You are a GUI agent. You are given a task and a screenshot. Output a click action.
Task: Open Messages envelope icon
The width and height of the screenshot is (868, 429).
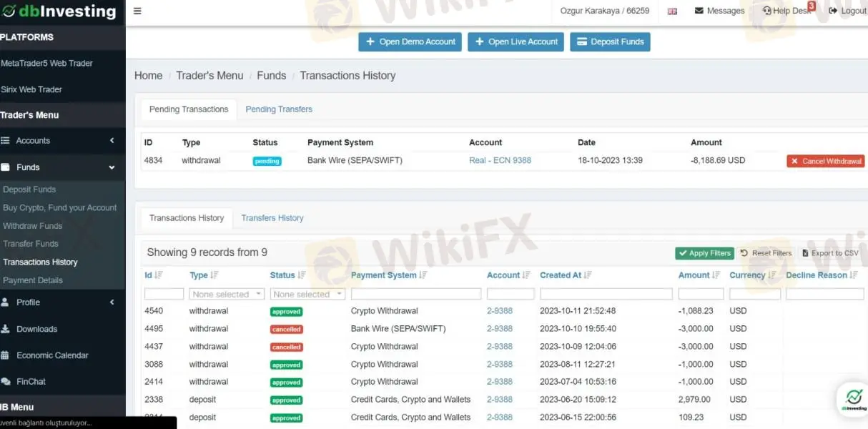click(699, 11)
